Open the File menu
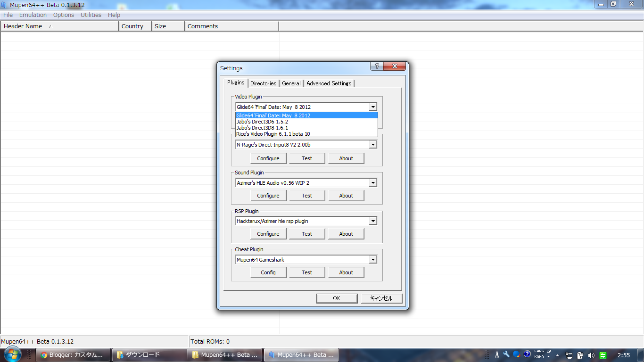The width and height of the screenshot is (644, 362). [8, 15]
